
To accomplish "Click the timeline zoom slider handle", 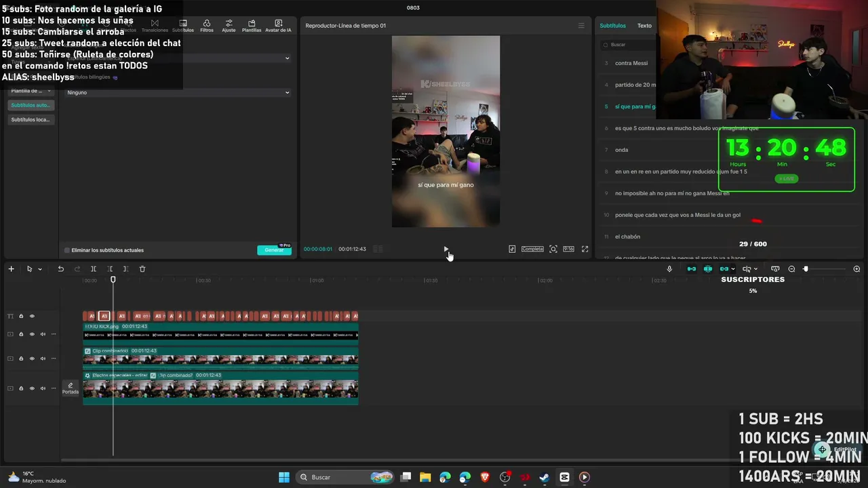I will tap(806, 269).
